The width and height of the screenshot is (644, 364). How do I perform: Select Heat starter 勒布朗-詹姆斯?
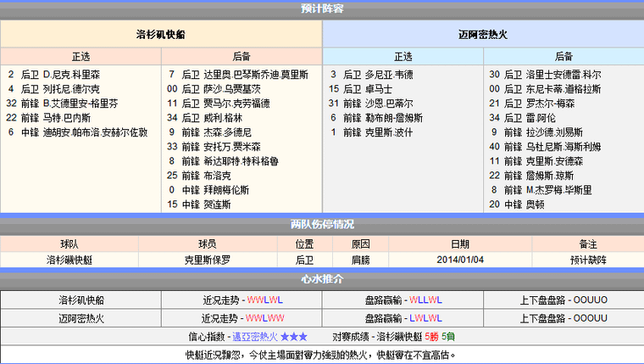tap(376, 118)
